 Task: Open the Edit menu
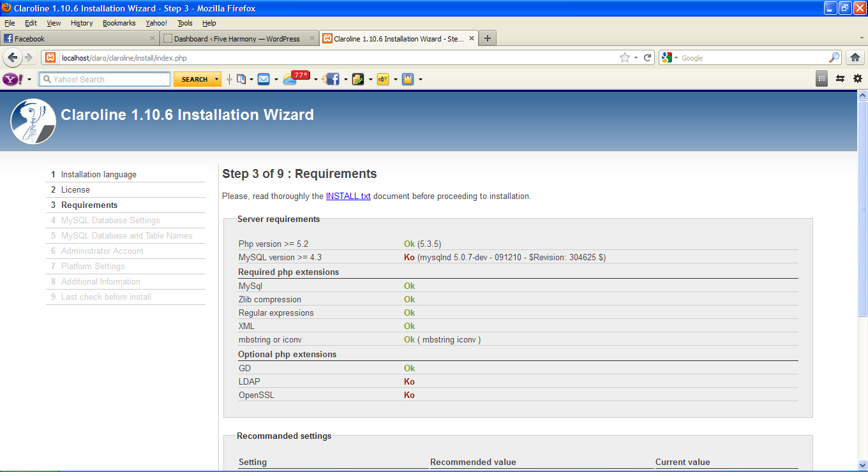tap(31, 23)
